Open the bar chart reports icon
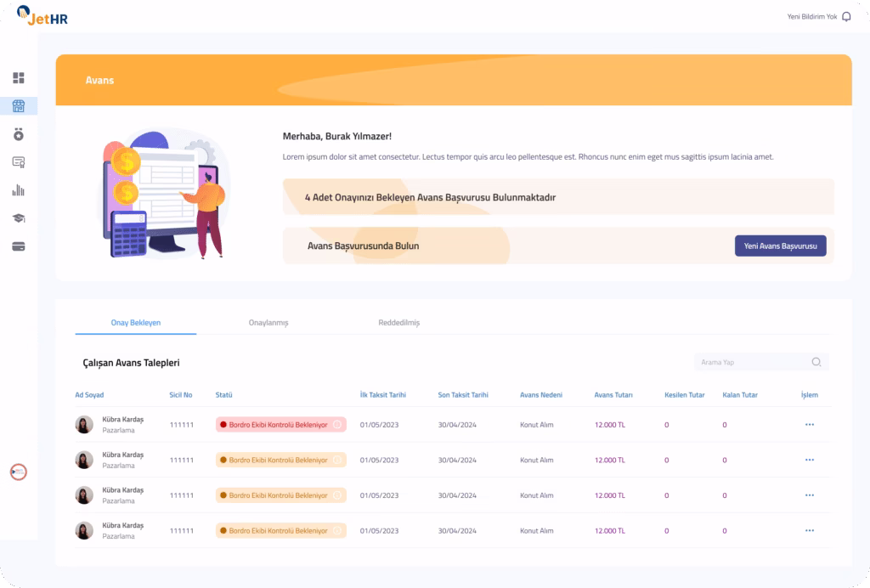Screen dimensions: 870x588 click(x=19, y=190)
